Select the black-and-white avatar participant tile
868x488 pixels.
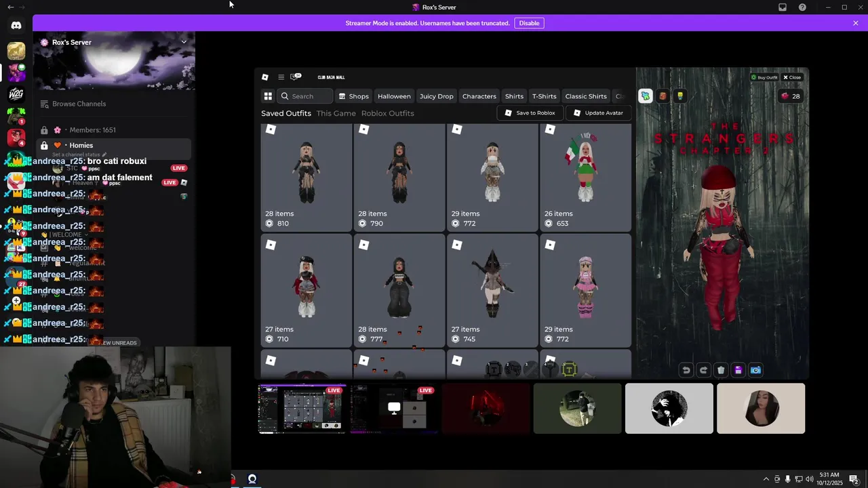click(x=669, y=409)
